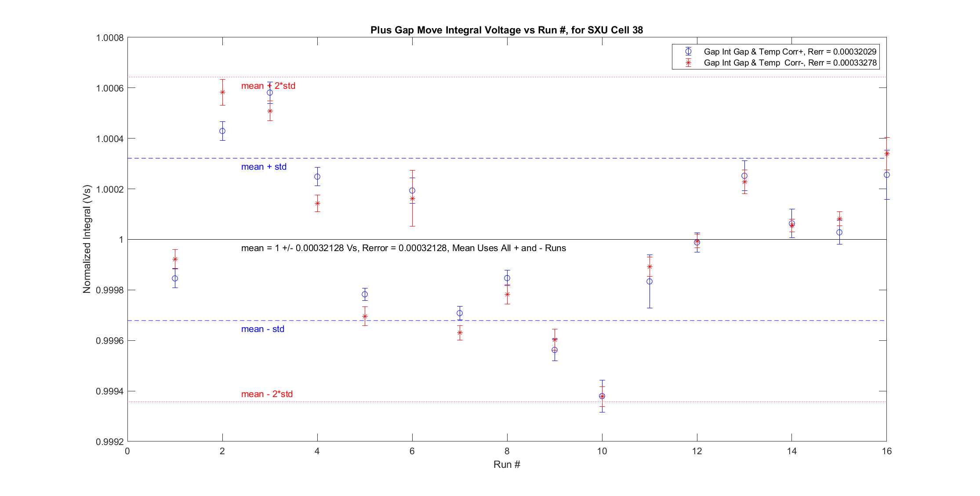The height and width of the screenshot is (496, 980).
Task: Click the blue circle point at run 4
Action: coord(317,177)
